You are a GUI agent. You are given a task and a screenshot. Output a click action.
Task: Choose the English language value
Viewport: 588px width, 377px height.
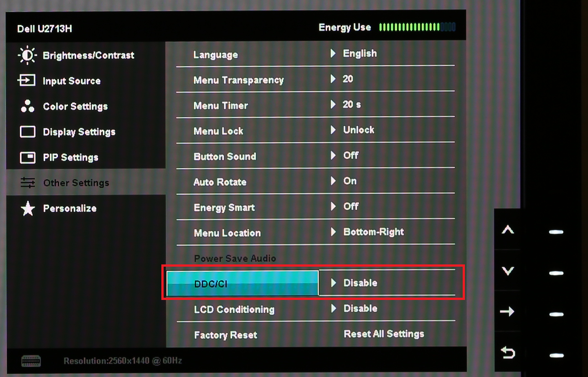pos(360,53)
